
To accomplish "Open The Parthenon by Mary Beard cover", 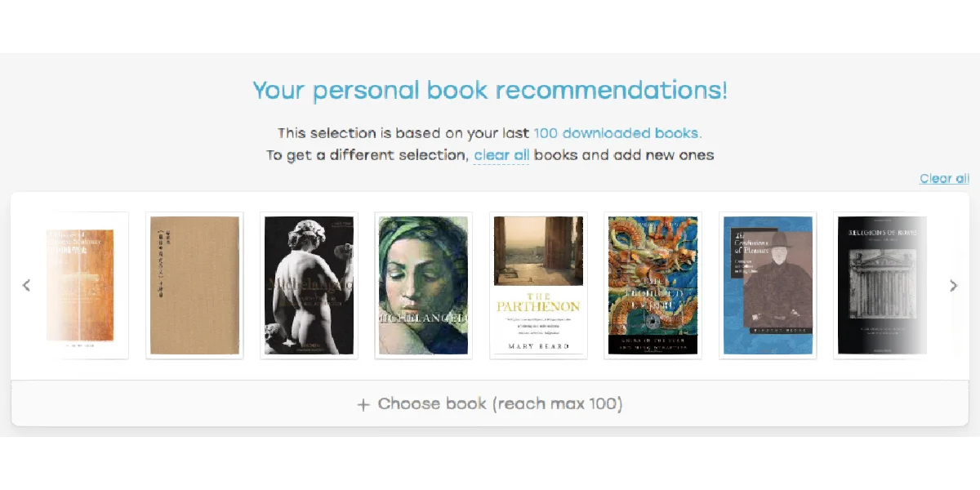I will 538,285.
